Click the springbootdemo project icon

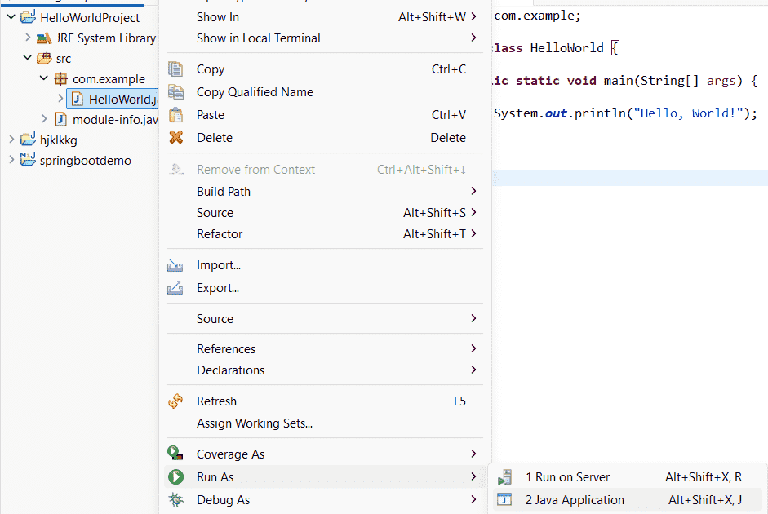[x=28, y=160]
